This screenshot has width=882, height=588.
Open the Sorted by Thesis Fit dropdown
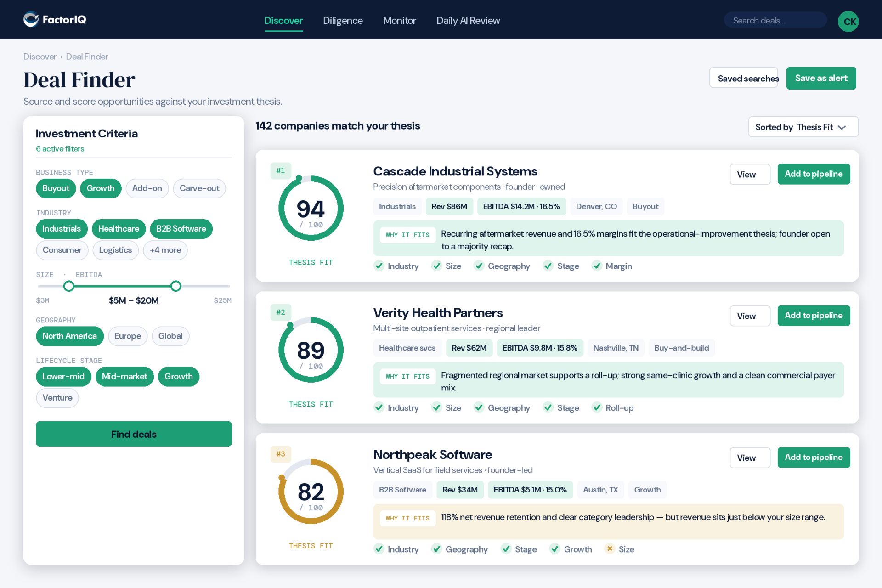(803, 127)
